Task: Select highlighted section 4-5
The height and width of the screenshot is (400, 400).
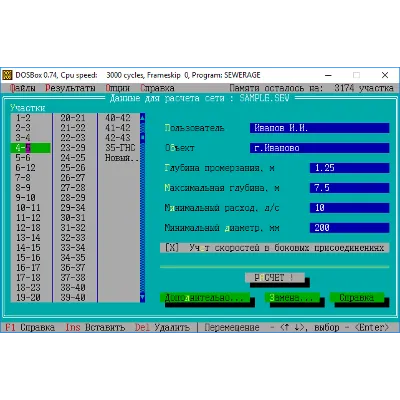Action: coord(31,148)
